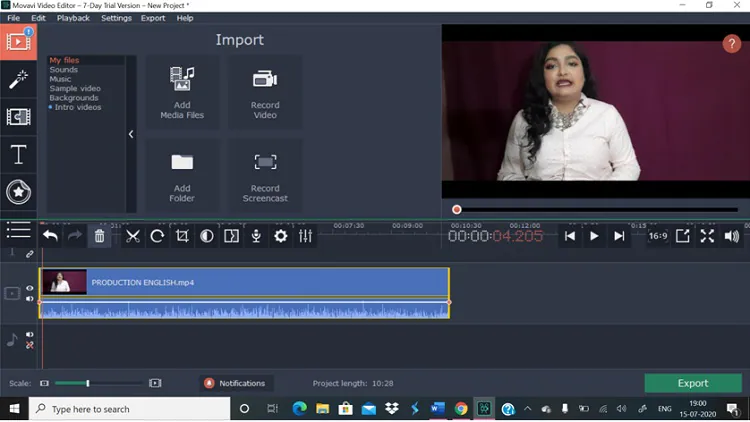The height and width of the screenshot is (422, 750).
Task: Select PRODUCTION ENGLISH.mp4 clip thumbnail
Action: (x=65, y=282)
